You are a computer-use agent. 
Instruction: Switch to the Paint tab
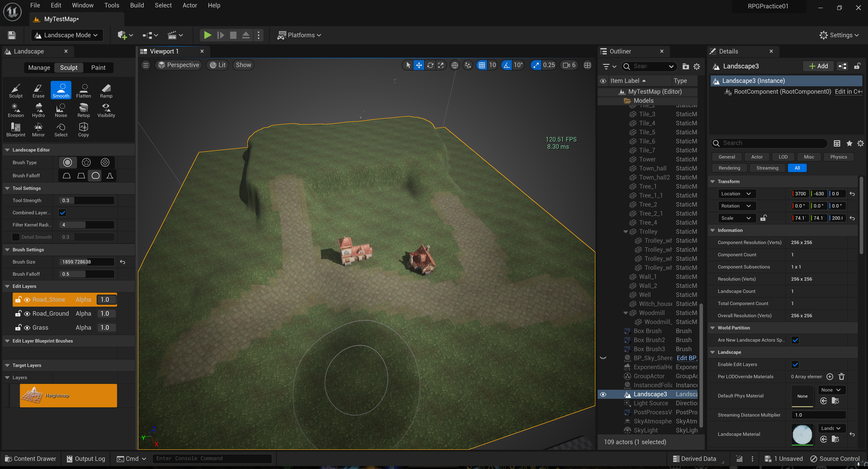[98, 67]
